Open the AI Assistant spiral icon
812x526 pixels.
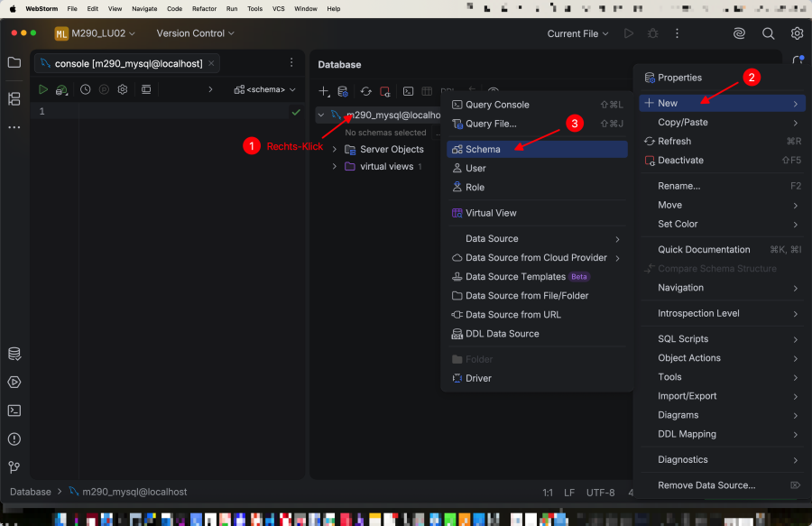point(739,33)
